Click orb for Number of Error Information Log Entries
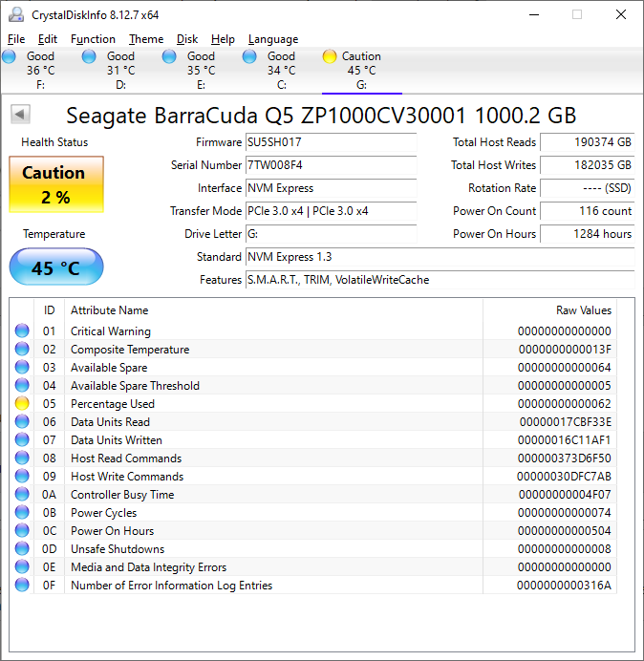 22,585
